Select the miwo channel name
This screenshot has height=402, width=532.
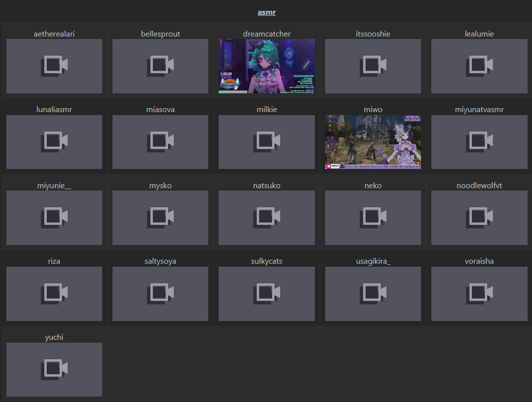pos(373,110)
